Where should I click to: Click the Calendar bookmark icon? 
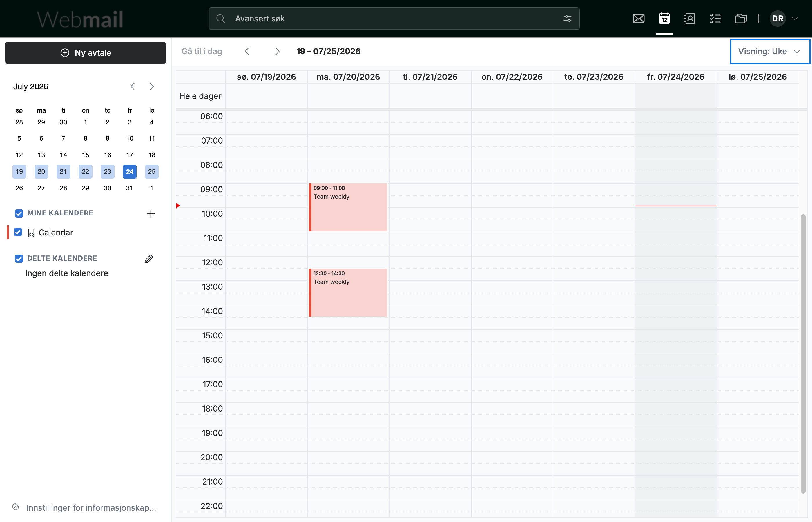31,233
